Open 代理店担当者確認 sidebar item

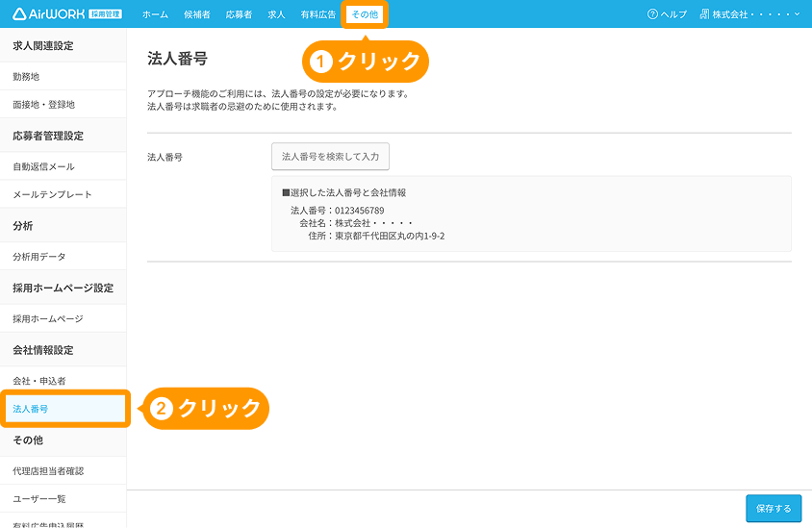pyautogui.click(x=63, y=471)
